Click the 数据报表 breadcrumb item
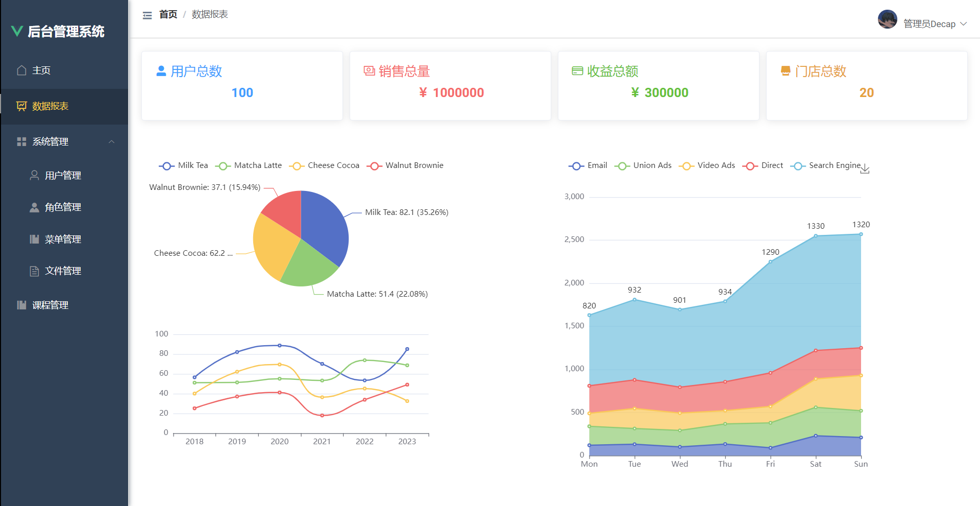The height and width of the screenshot is (506, 980). [210, 14]
